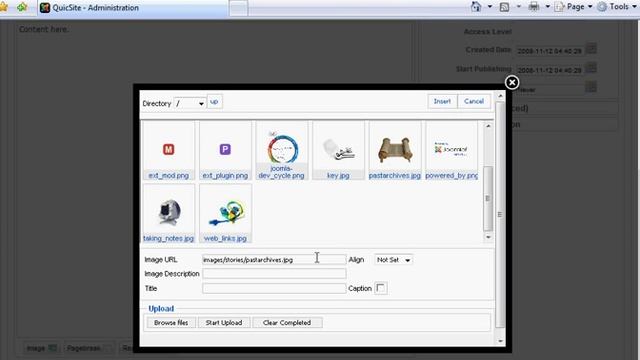The image size is (640, 360).
Task: Click Browse files button
Action: tap(171, 322)
